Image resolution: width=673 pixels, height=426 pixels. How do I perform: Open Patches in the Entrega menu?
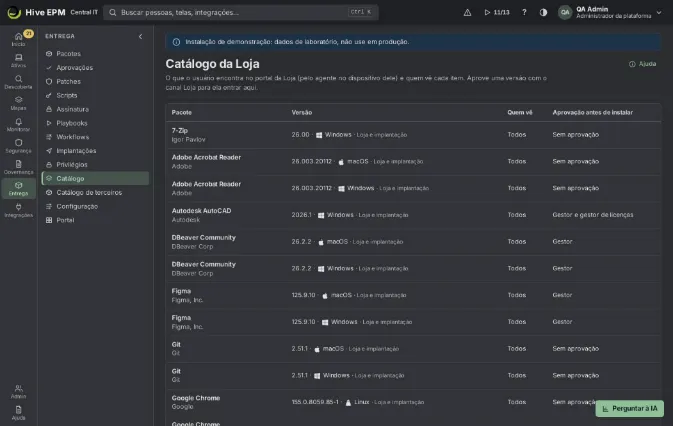point(95,82)
